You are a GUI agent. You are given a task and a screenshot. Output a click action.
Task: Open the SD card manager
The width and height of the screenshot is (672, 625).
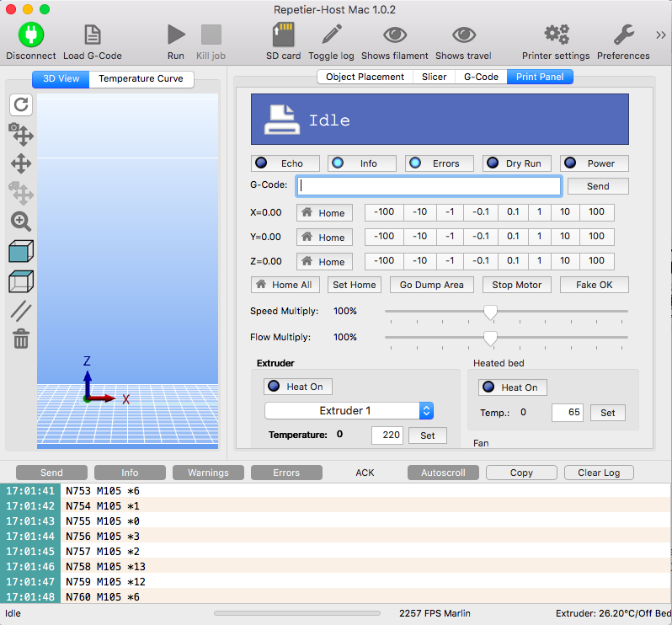click(283, 35)
